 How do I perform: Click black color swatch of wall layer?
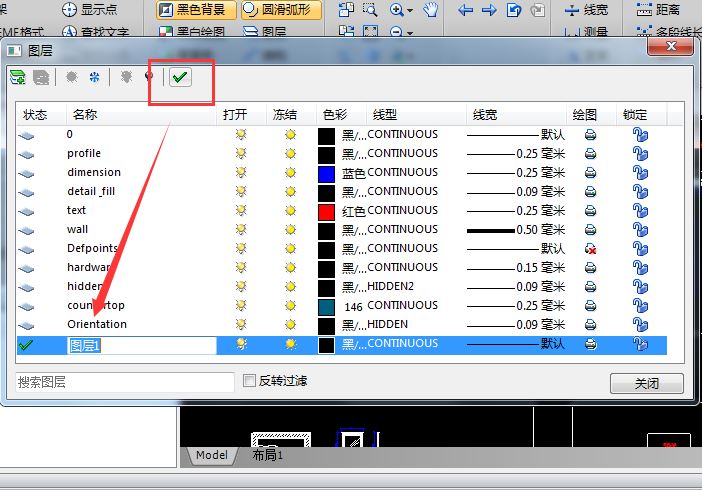[x=326, y=230]
